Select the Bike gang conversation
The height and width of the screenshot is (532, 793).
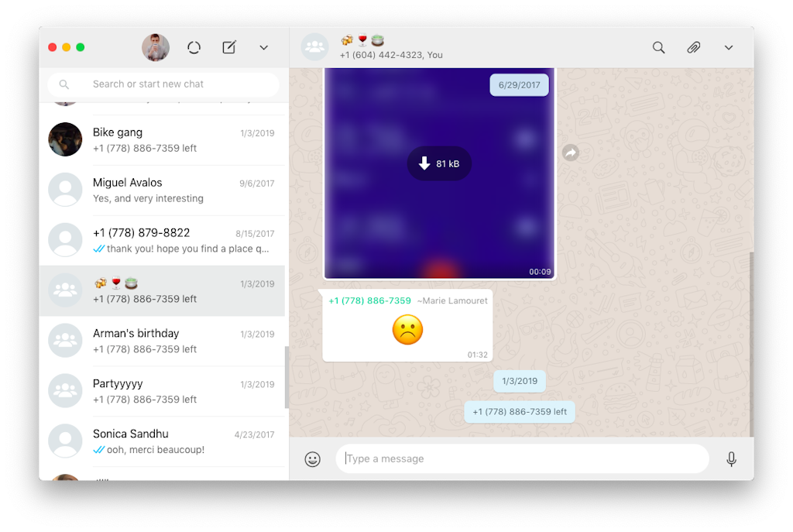[x=163, y=139]
